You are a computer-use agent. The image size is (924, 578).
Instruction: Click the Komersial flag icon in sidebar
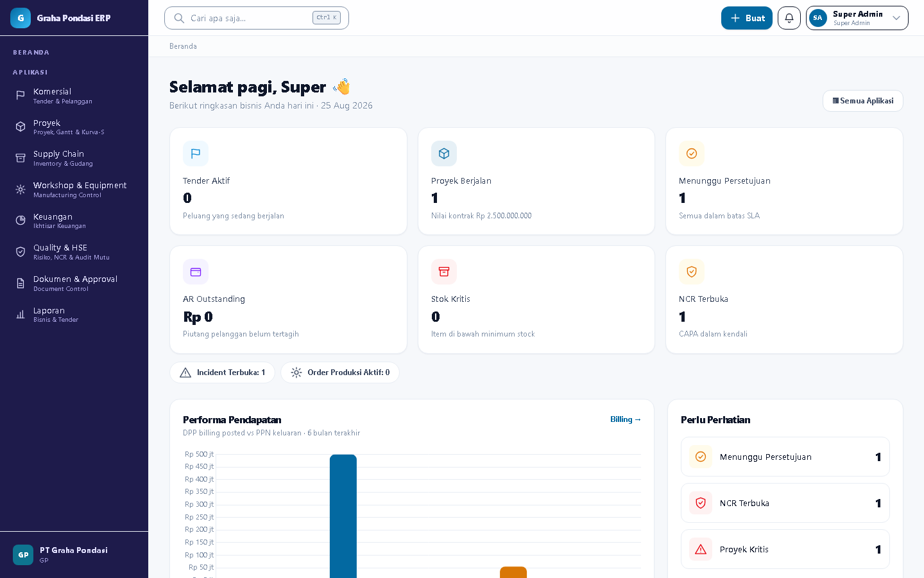pyautogui.click(x=21, y=95)
